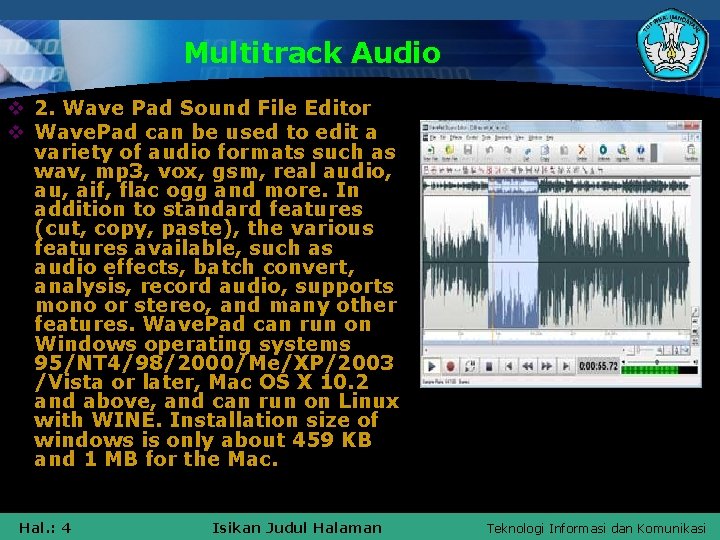This screenshot has width=720, height=540.
Task: Open the Help menu in the menu bar
Action: tap(550, 138)
